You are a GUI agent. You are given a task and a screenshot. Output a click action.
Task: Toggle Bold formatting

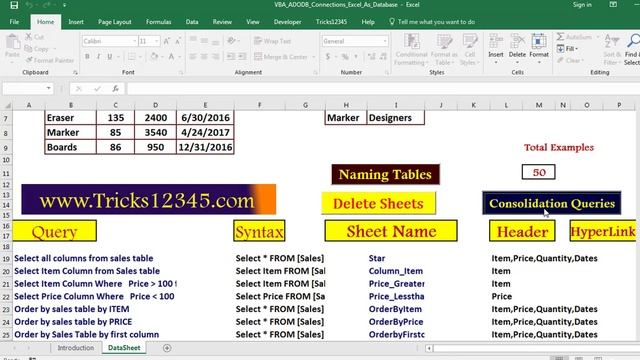[x=87, y=57]
